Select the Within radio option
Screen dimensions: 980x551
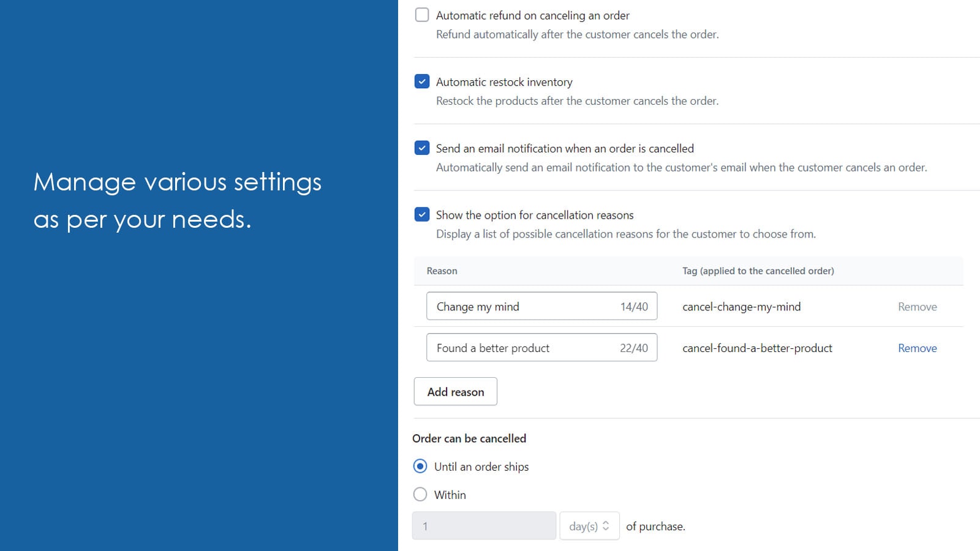pos(420,495)
